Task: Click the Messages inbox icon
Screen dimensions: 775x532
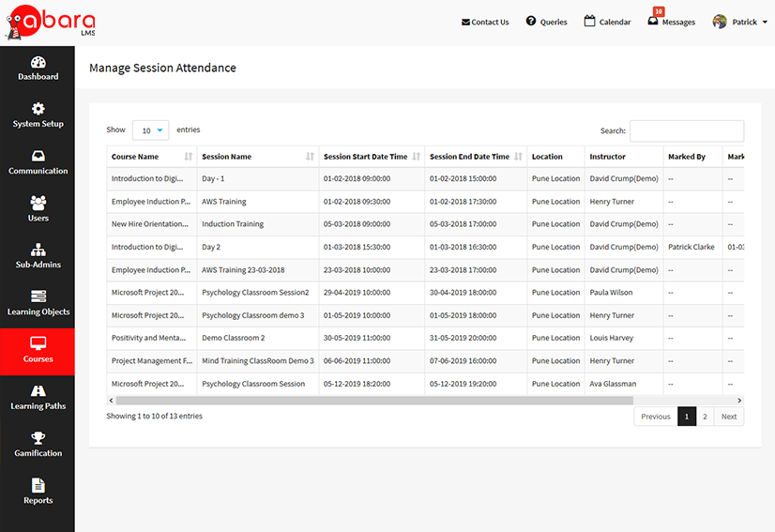Action: click(653, 22)
